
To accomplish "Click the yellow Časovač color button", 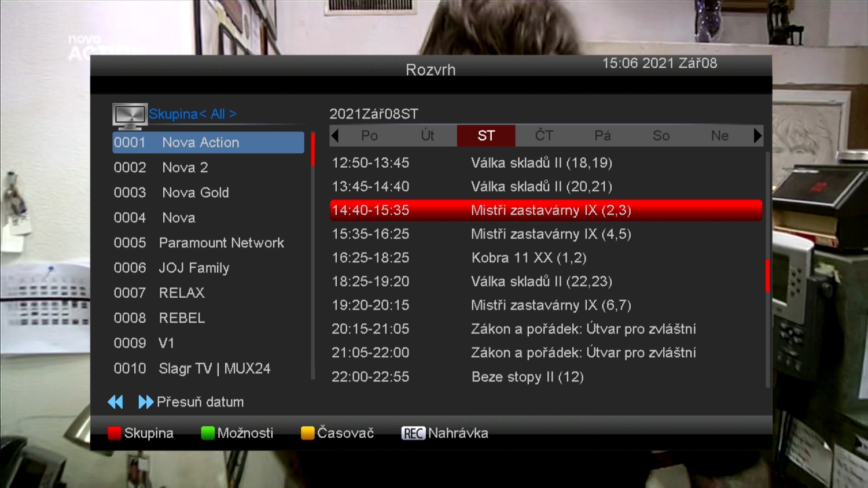I will coord(308,433).
